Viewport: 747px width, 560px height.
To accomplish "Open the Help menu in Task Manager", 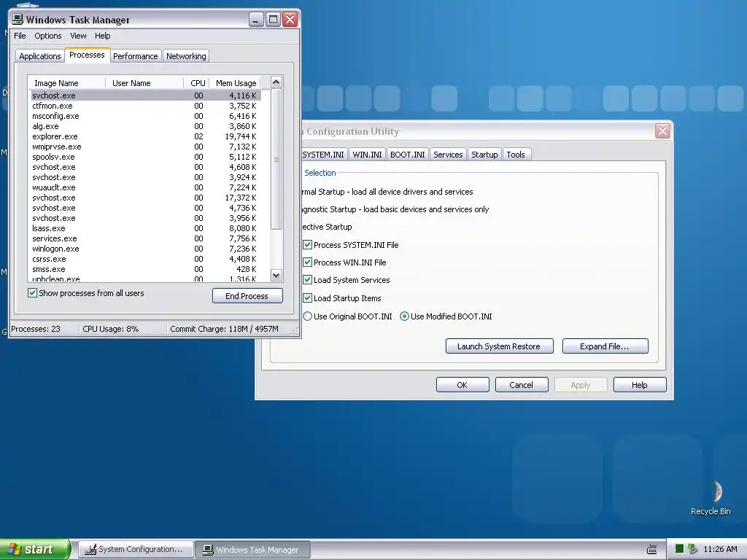I will [x=102, y=36].
